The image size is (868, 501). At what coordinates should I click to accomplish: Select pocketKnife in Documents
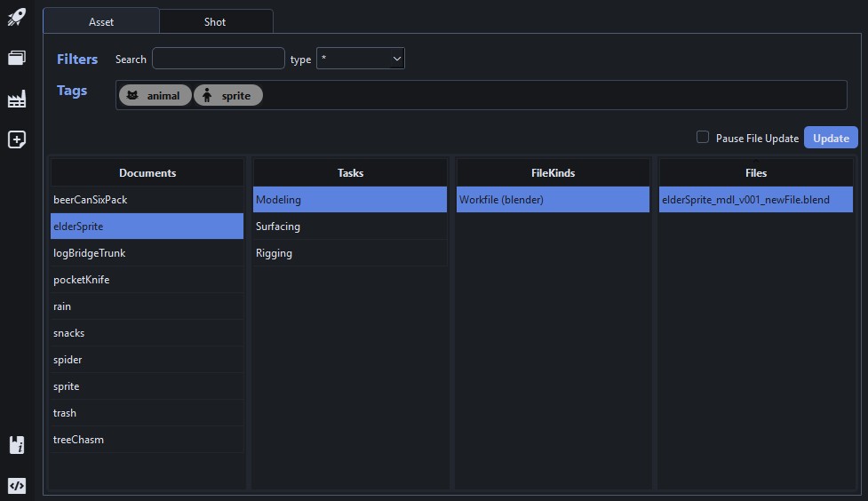147,280
